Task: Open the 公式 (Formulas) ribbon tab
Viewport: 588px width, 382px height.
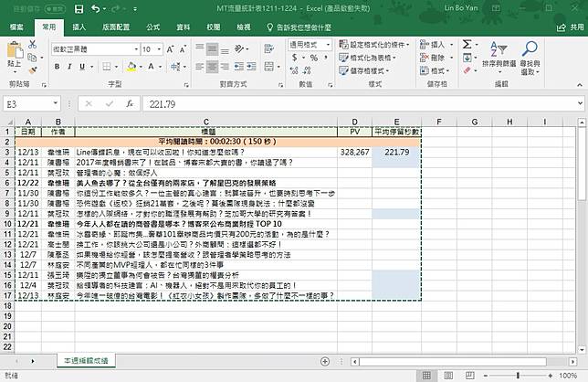Action: click(x=152, y=27)
